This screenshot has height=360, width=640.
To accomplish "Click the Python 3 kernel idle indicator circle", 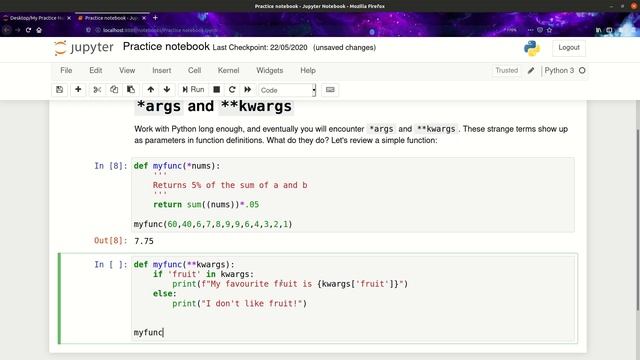I will tap(582, 71).
